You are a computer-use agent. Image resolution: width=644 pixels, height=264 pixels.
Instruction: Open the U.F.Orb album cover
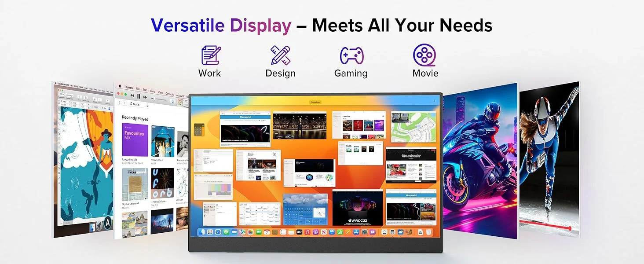(x=163, y=183)
